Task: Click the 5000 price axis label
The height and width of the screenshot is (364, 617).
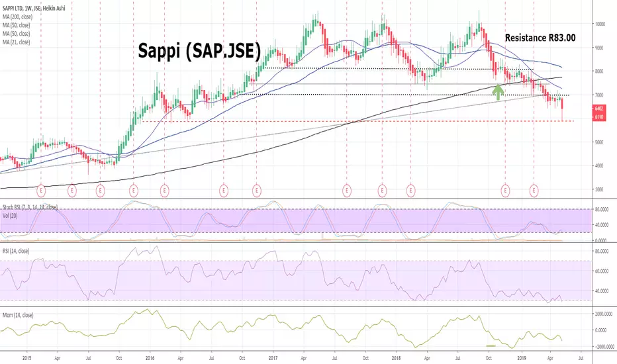Action: point(599,142)
